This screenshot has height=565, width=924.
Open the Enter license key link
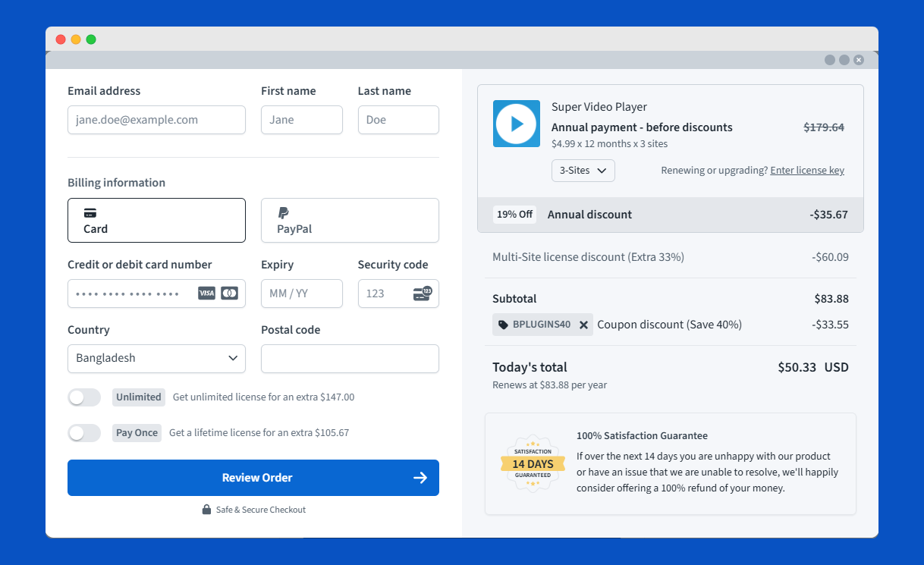tap(806, 170)
